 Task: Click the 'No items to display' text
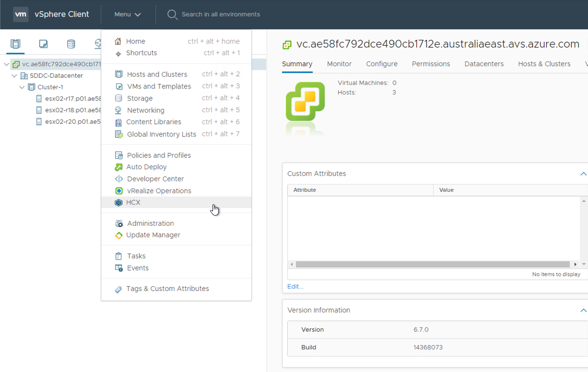coord(556,274)
